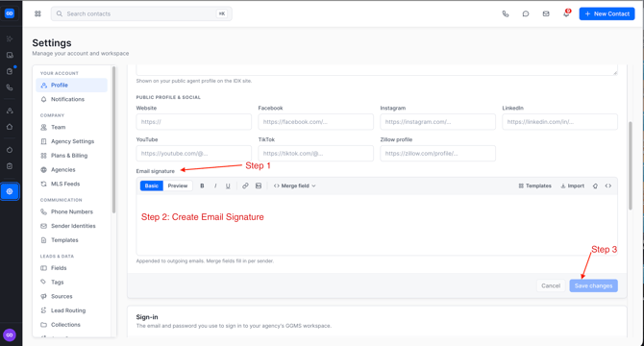The height and width of the screenshot is (346, 644).
Task: Click the Zillow profile input field
Action: (x=437, y=154)
